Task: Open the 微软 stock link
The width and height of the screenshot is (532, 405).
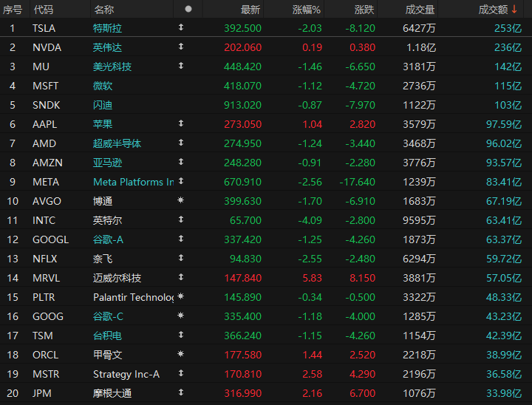Action: [103, 86]
